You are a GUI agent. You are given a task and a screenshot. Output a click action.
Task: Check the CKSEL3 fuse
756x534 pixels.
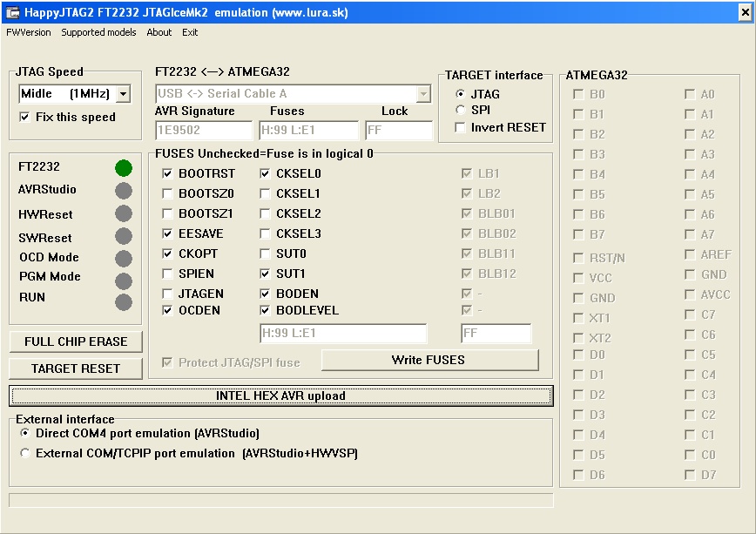[265, 234]
